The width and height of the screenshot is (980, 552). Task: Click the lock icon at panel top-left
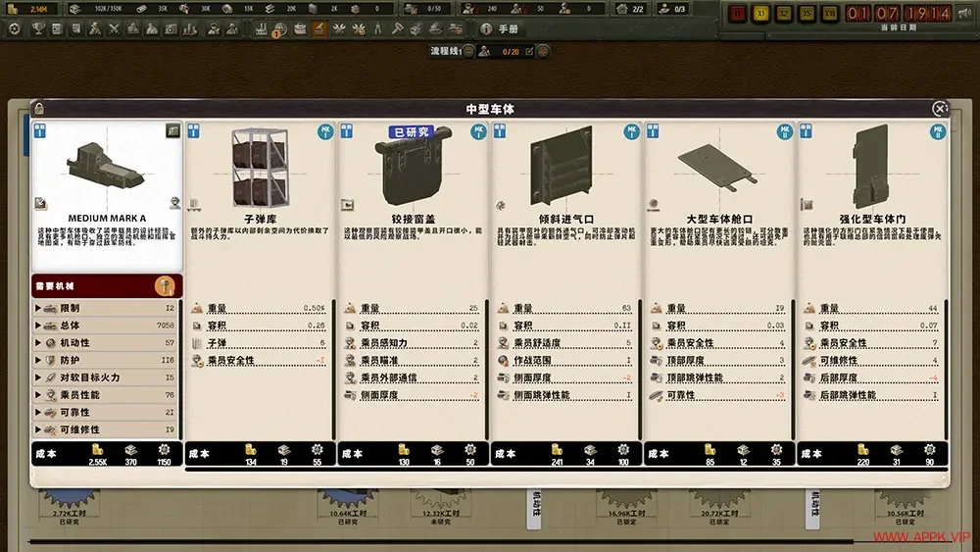coord(37,109)
